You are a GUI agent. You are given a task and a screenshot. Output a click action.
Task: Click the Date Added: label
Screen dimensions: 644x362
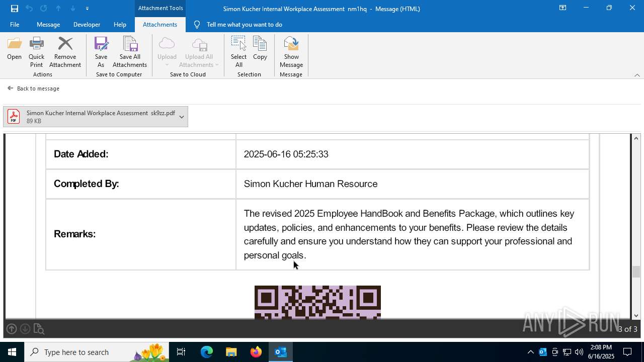click(81, 154)
